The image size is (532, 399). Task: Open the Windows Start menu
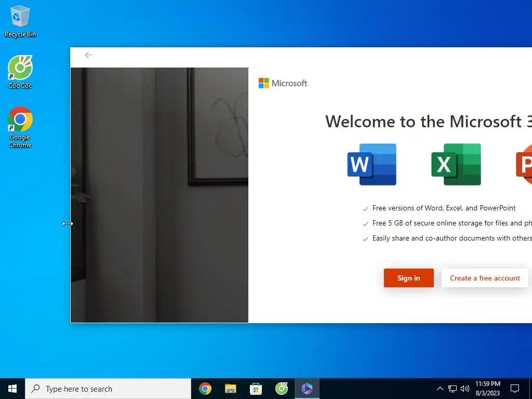(12, 389)
